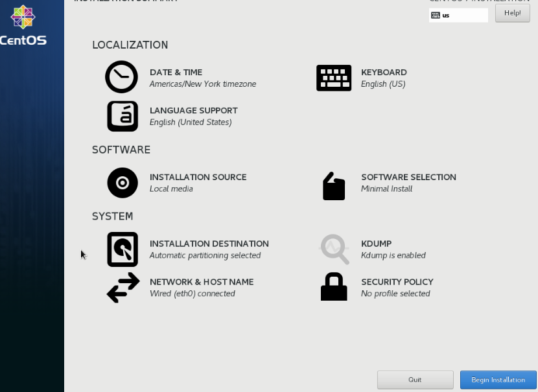Open Installation Destination hard drive icon
Screen dimensions: 538x392
click(x=123, y=249)
